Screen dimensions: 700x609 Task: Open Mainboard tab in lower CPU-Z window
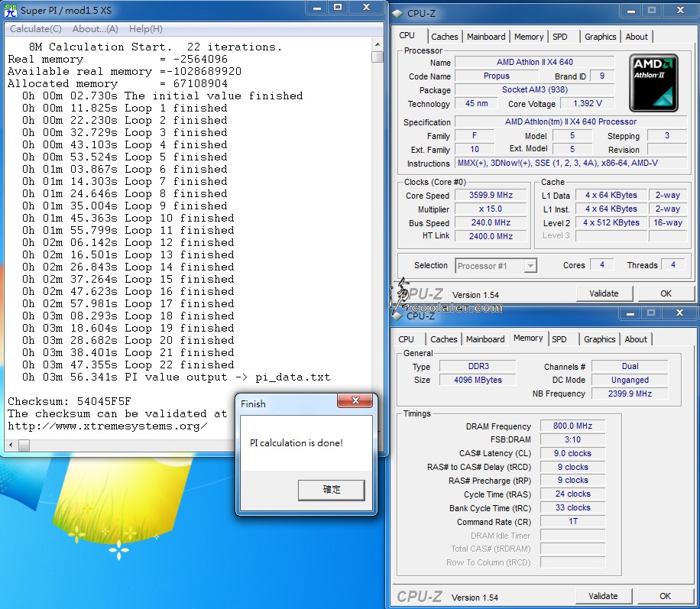(485, 339)
